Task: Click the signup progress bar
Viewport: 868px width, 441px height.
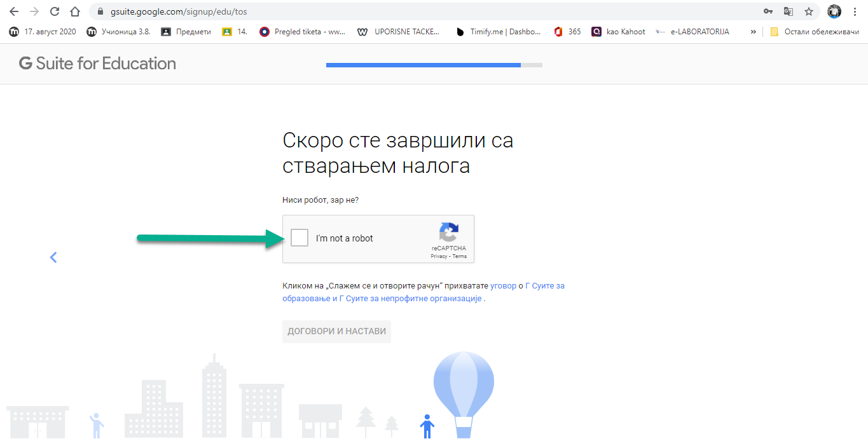Action: [434, 65]
